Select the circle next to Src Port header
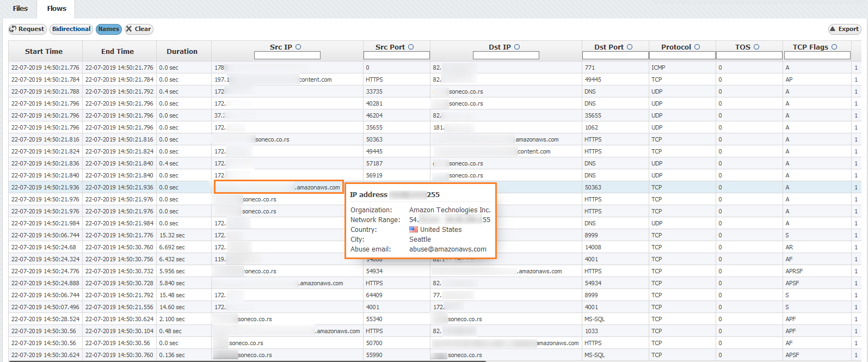 tap(411, 47)
